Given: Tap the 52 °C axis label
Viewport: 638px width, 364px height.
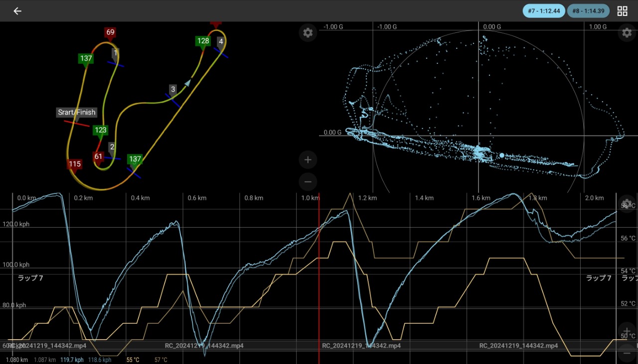Looking at the screenshot, I should (628, 304).
